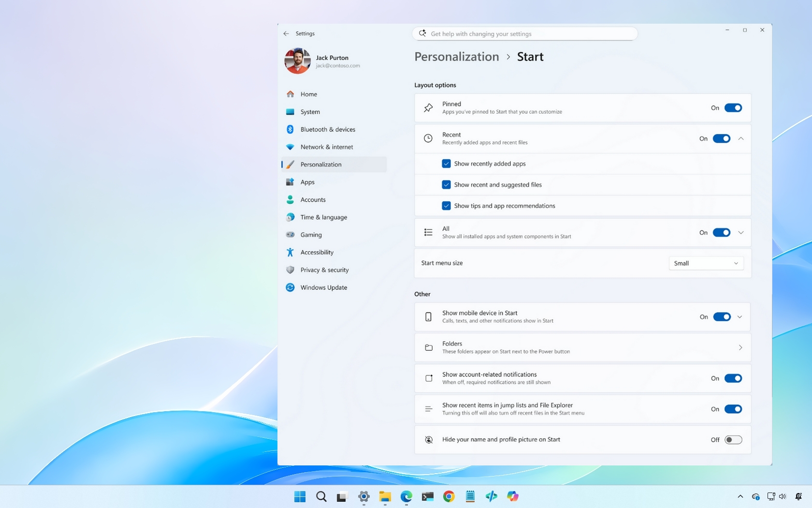The image size is (812, 508).
Task: Open Terminal from the taskbar
Action: tap(428, 496)
